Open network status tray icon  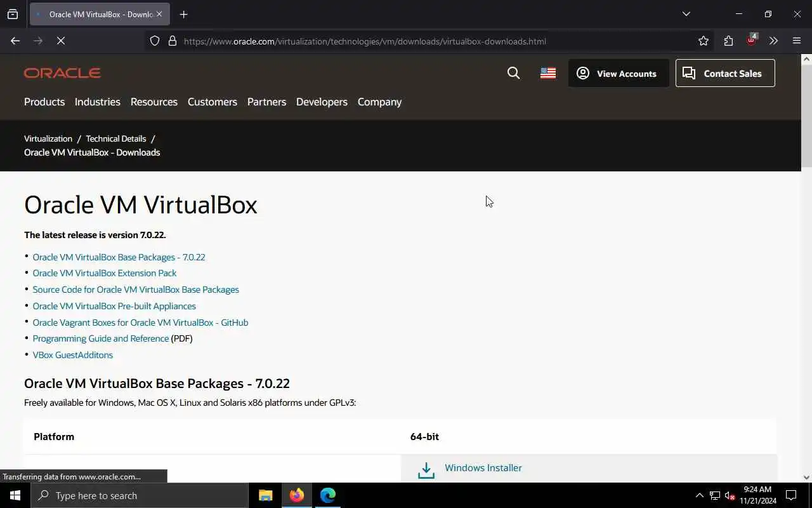(715, 495)
